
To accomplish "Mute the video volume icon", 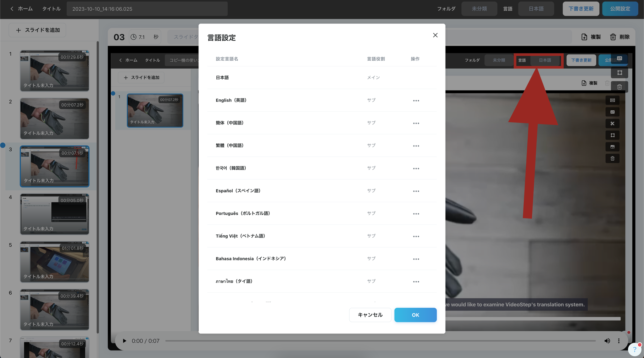I will click(x=607, y=341).
